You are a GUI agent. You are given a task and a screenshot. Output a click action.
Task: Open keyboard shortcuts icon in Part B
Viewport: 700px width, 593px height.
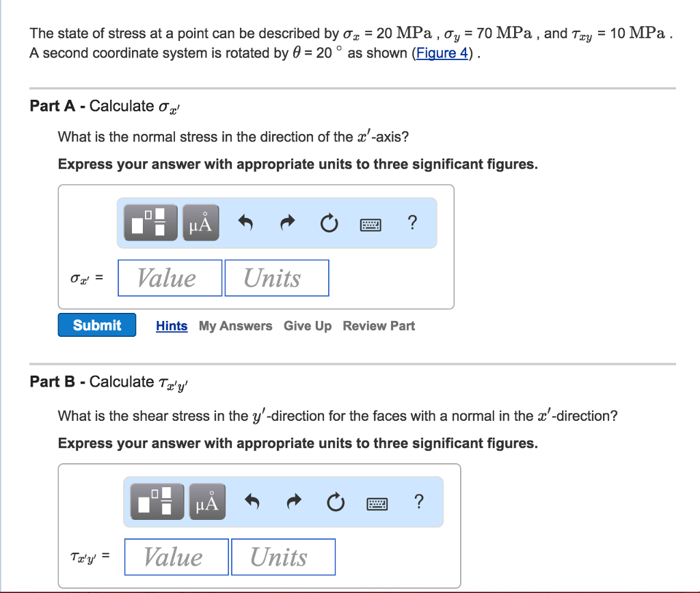coord(377,504)
